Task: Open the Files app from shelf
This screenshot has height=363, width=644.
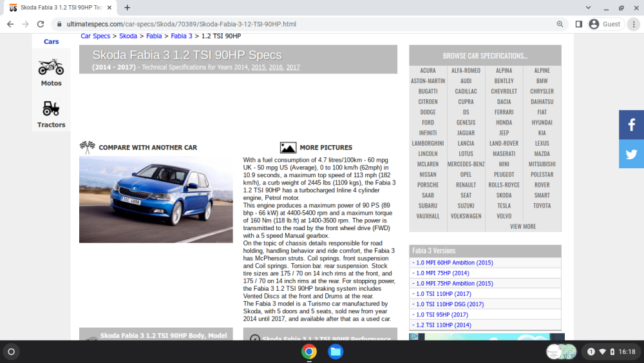Action: pyautogui.click(x=335, y=351)
